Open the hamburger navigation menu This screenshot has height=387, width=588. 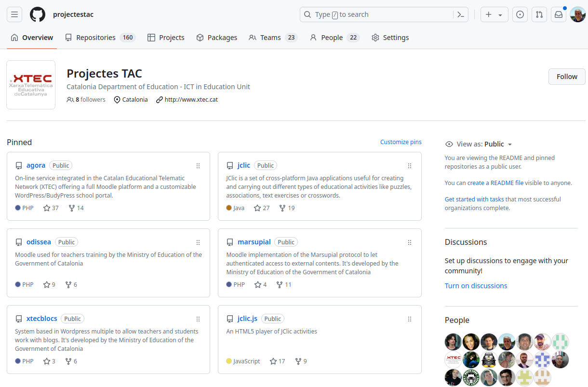pyautogui.click(x=14, y=14)
